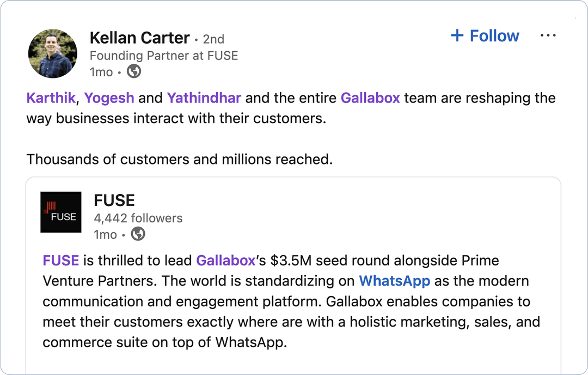Open Gallabox mention in Kellan's comment
The width and height of the screenshot is (588, 375).
pos(370,98)
